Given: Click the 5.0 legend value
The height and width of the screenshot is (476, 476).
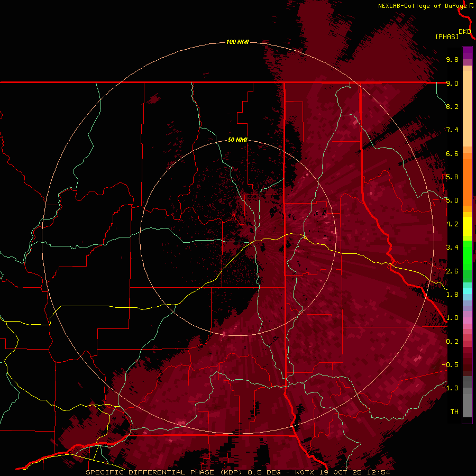Looking at the screenshot, I should [452, 200].
